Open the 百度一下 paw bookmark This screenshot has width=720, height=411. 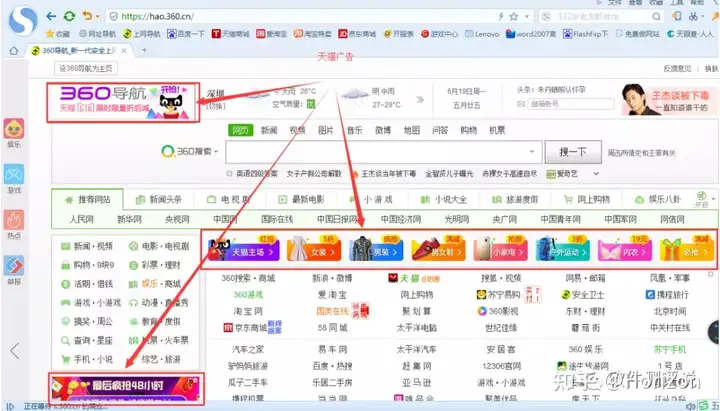click(x=186, y=34)
